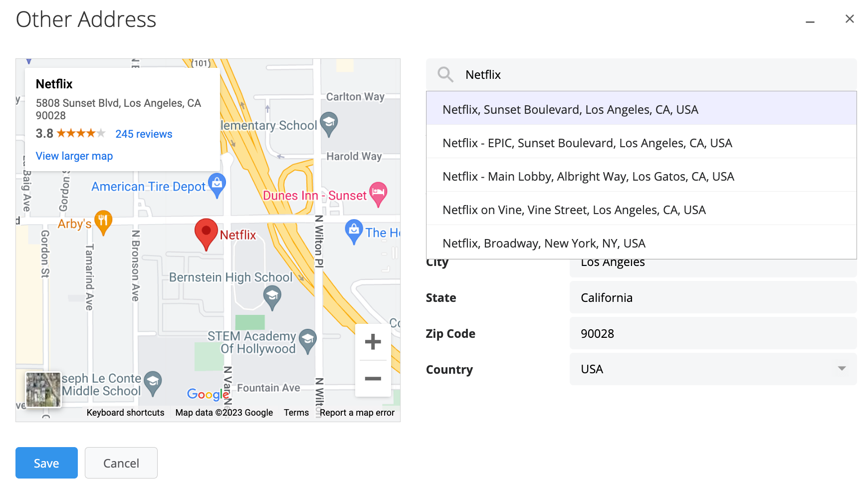Click the Dunes Inn - Sunset label
868x493 pixels.
(314, 196)
